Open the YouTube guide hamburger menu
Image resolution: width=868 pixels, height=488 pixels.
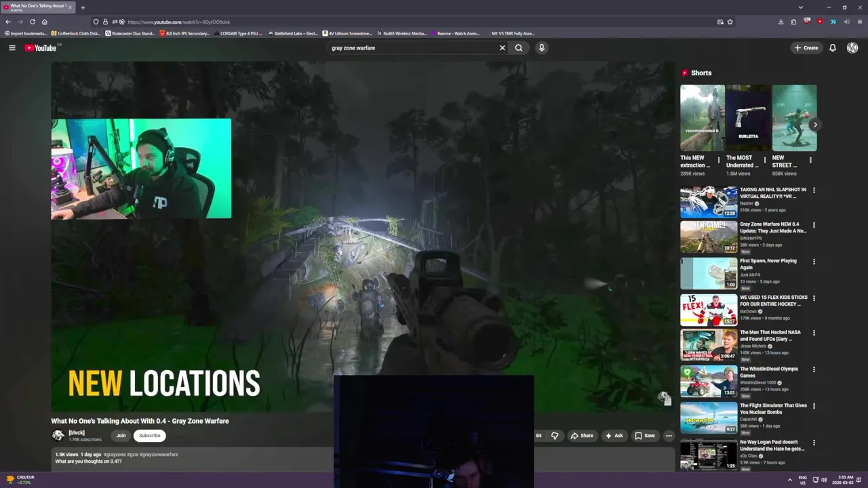click(x=12, y=47)
